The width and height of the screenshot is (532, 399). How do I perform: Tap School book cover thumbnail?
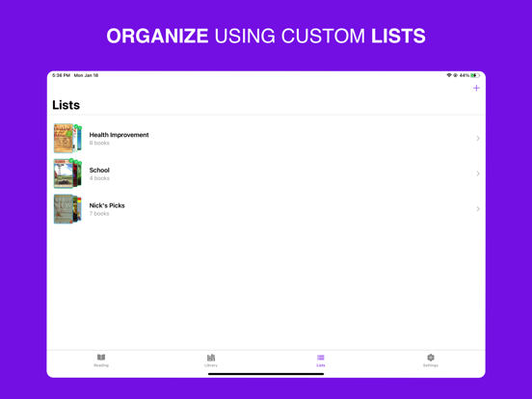coord(67,173)
